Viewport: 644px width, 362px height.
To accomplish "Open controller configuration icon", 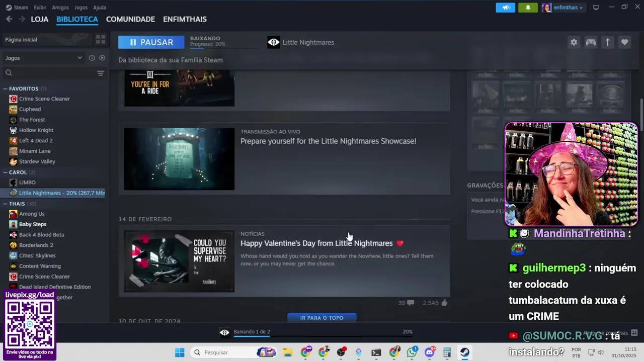I will coord(591,42).
